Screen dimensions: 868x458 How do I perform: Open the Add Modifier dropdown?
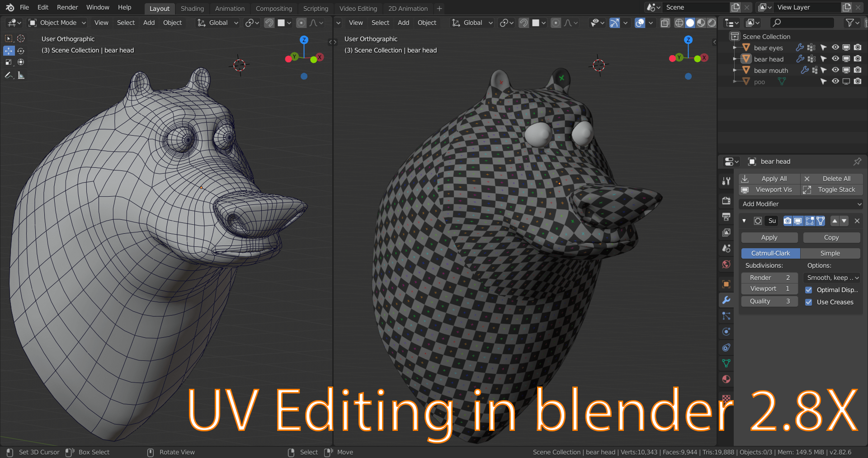(x=801, y=204)
